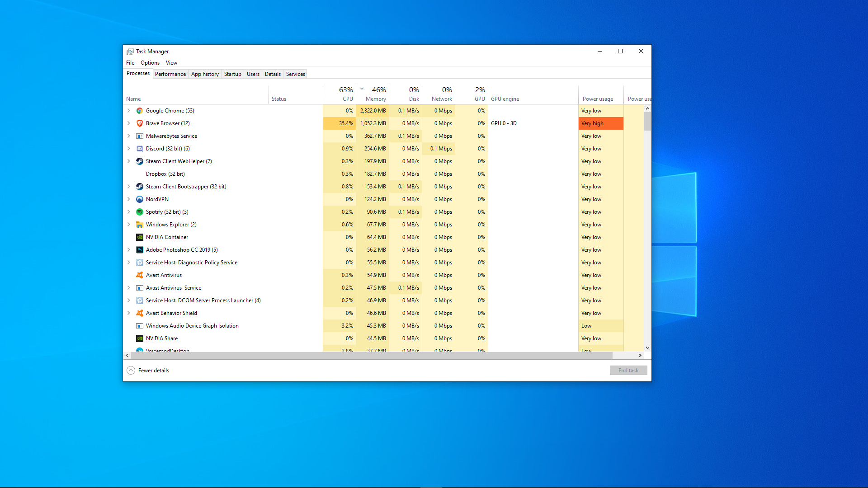Click the horizontal scrollbar right arrow
This screenshot has height=488, width=868.
pos(640,356)
